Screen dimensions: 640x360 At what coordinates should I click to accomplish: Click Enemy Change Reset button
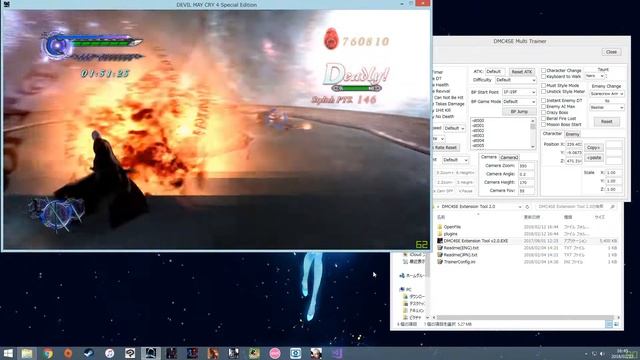(607, 122)
